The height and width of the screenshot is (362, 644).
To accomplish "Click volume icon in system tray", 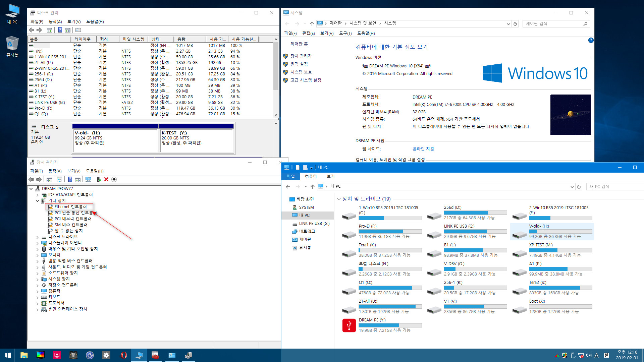I will coord(589,355).
